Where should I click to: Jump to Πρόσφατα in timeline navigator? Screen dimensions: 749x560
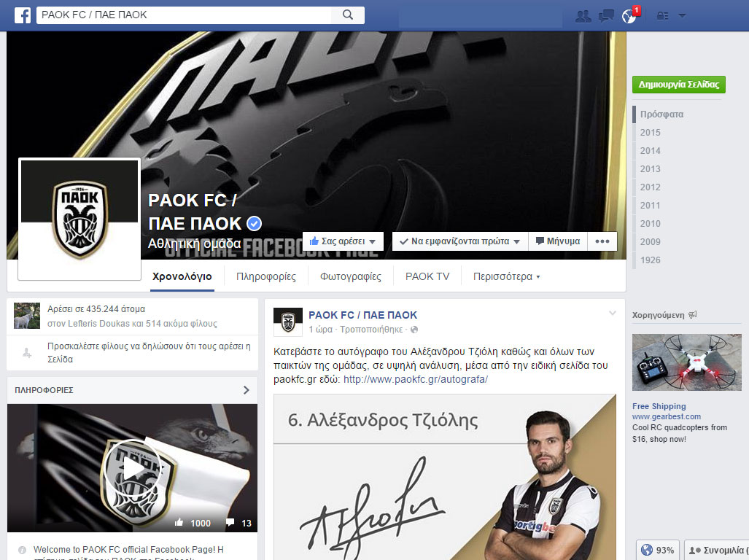661,114
